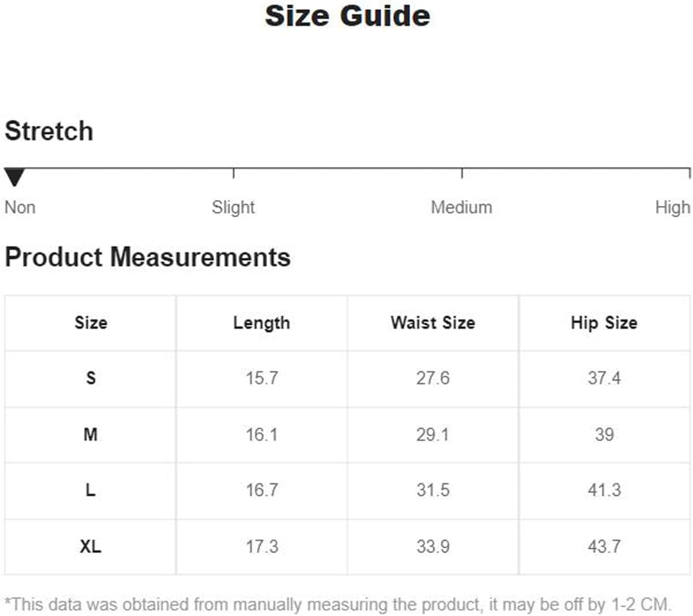
Task: Select the L size row label
Action: pyautogui.click(x=90, y=490)
